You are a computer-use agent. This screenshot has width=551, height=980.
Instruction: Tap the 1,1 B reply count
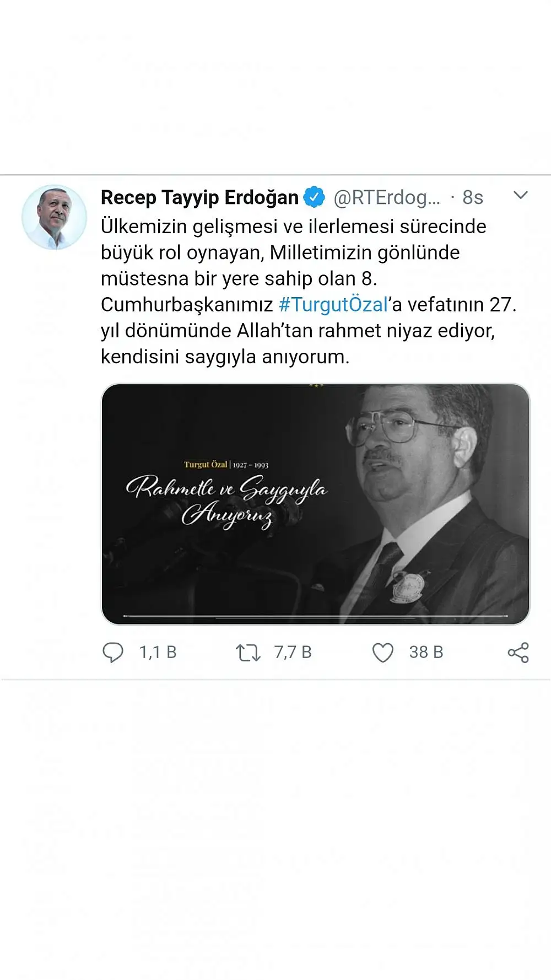tap(158, 653)
